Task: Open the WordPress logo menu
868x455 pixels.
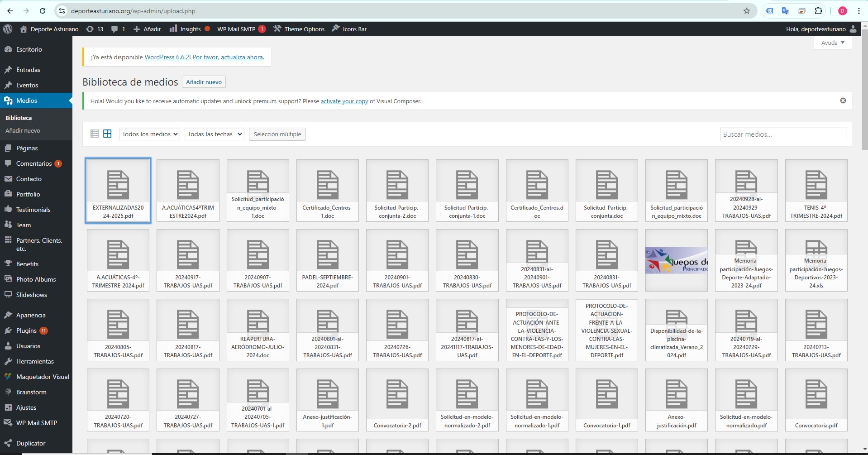Action: pyautogui.click(x=8, y=29)
